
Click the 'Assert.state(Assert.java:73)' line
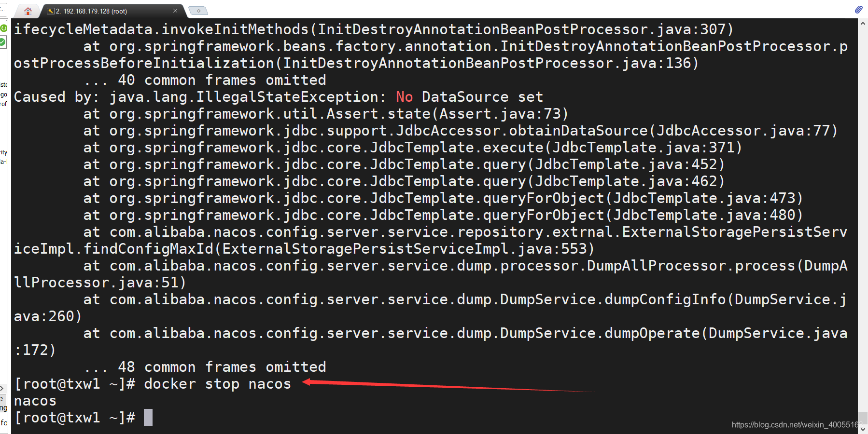(x=326, y=114)
